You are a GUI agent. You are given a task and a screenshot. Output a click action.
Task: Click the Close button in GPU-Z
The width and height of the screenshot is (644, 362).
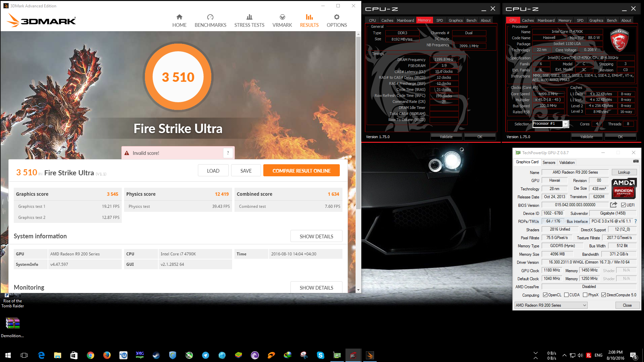[627, 305]
